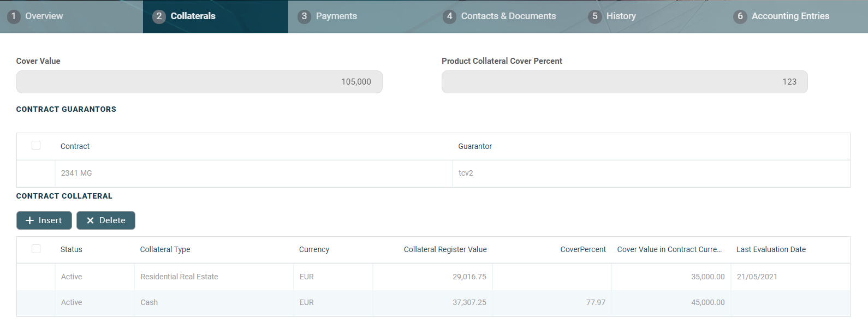
Task: Select the Residential Real Estate collateral row
Action: 179,277
